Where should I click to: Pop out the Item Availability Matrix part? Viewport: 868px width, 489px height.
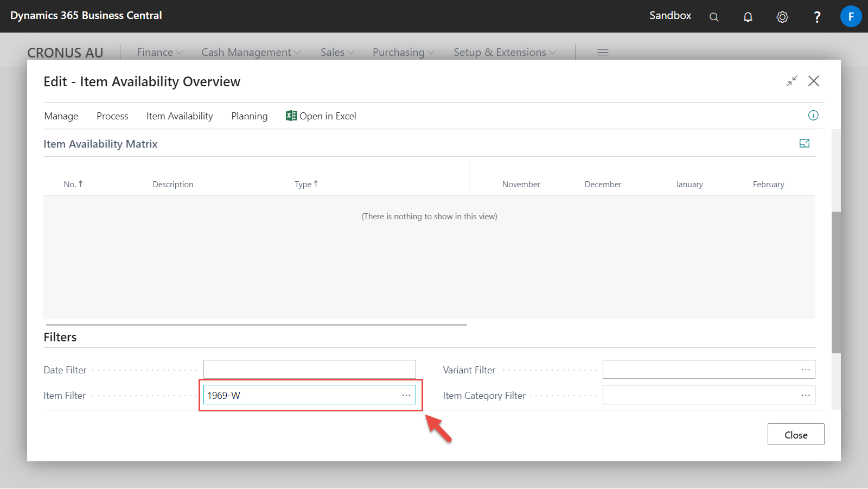[805, 143]
